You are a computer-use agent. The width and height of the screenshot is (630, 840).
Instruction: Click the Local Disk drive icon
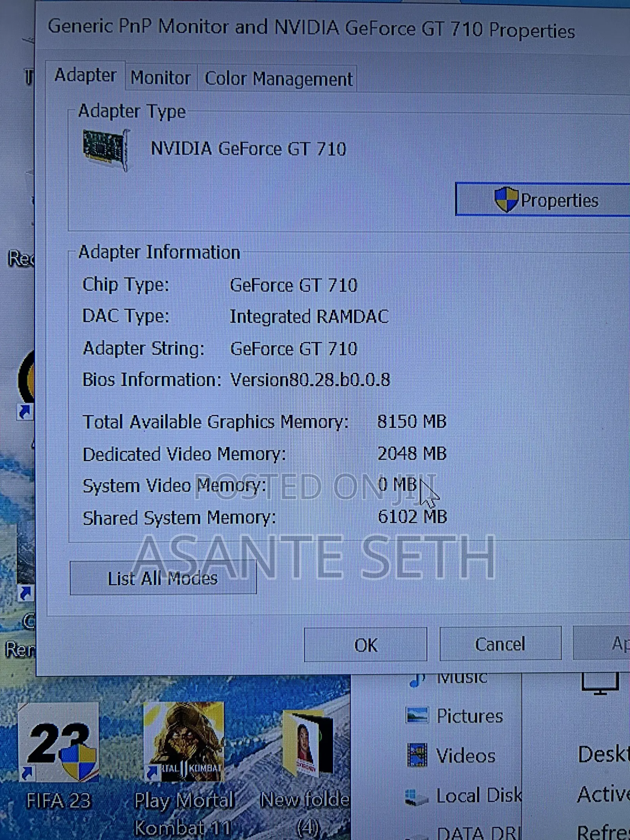tap(416, 797)
